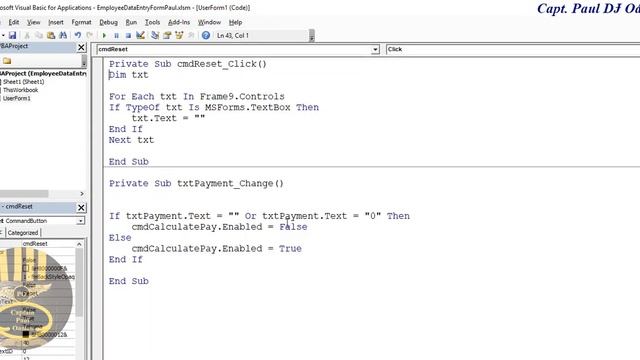This screenshot has width=640, height=360.
Task: Close the Properties window pane
Action: [81, 207]
